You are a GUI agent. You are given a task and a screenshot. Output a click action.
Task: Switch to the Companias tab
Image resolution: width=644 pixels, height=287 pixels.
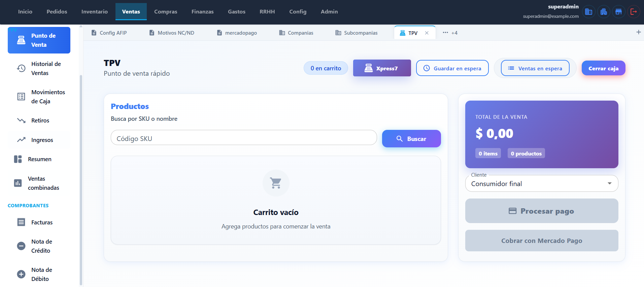tap(296, 33)
